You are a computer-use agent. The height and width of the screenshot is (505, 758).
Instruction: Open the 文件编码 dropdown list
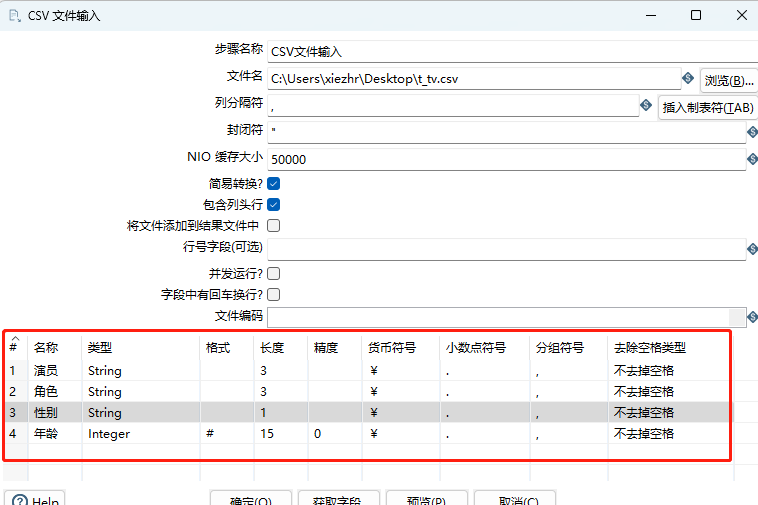pyautogui.click(x=738, y=317)
